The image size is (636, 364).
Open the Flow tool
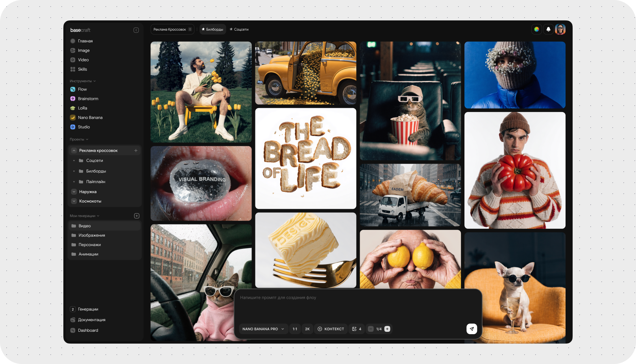click(x=82, y=89)
